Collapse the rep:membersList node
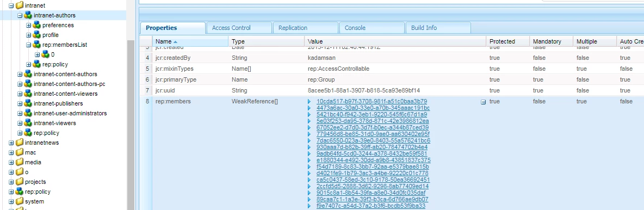 click(x=28, y=45)
